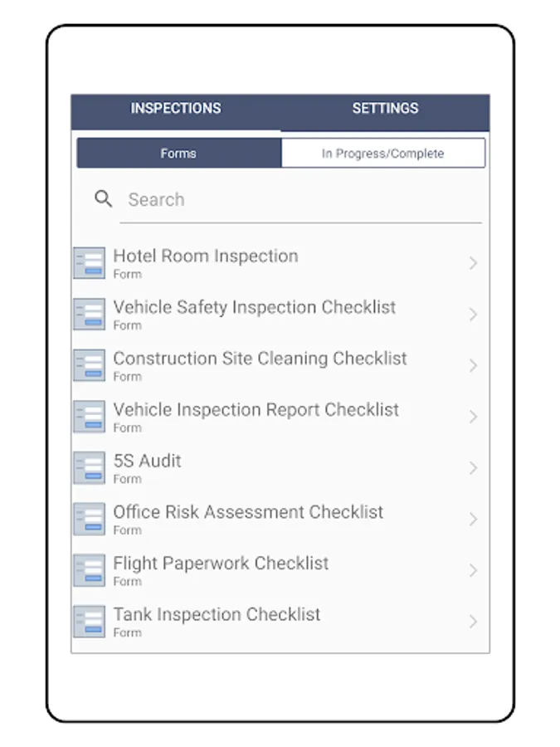Screen dimensions: 560x747
Task: Click the magnifying glass search icon
Action: pos(104,198)
